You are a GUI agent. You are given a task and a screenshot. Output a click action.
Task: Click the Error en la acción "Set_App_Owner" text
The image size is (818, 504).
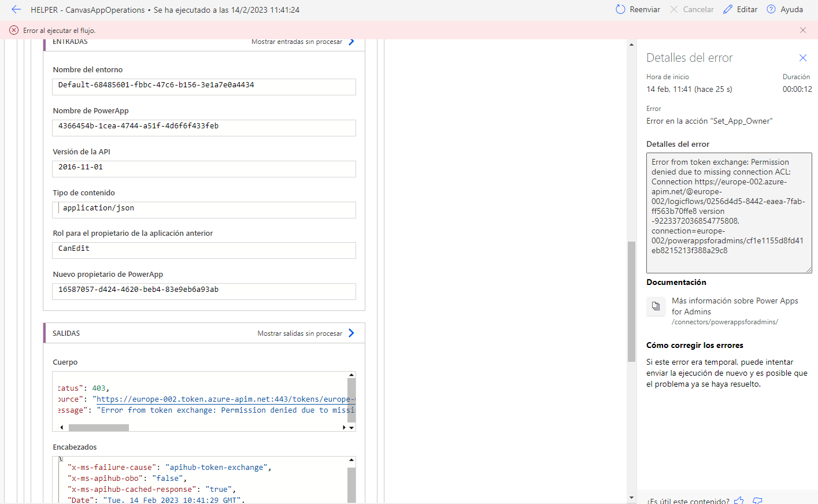click(x=709, y=121)
